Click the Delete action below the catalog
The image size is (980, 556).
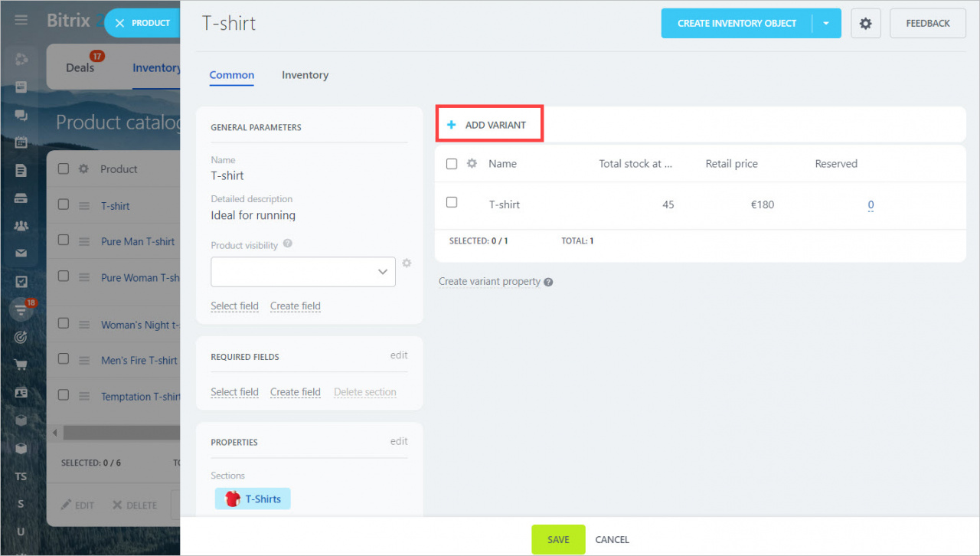135,505
